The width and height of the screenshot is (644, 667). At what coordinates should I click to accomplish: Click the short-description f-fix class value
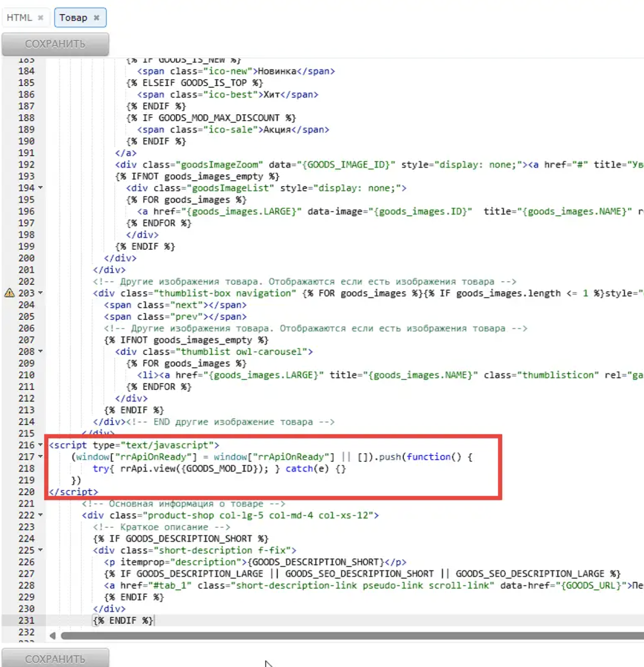tap(222, 550)
